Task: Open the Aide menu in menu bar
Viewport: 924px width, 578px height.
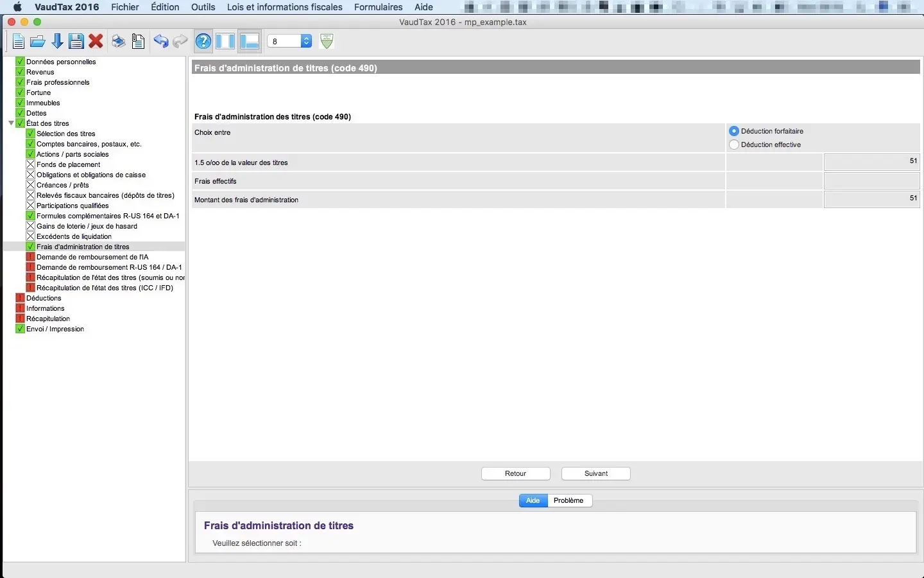Action: pyautogui.click(x=424, y=7)
